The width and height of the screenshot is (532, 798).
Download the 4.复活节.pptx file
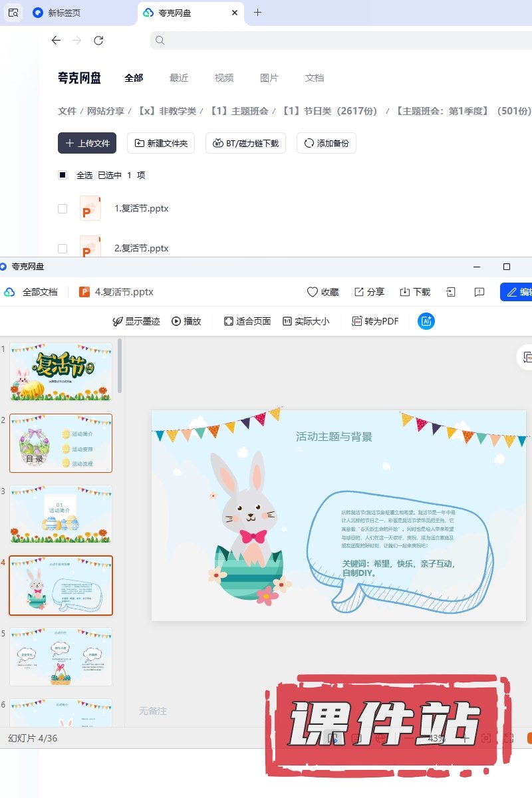coord(414,292)
